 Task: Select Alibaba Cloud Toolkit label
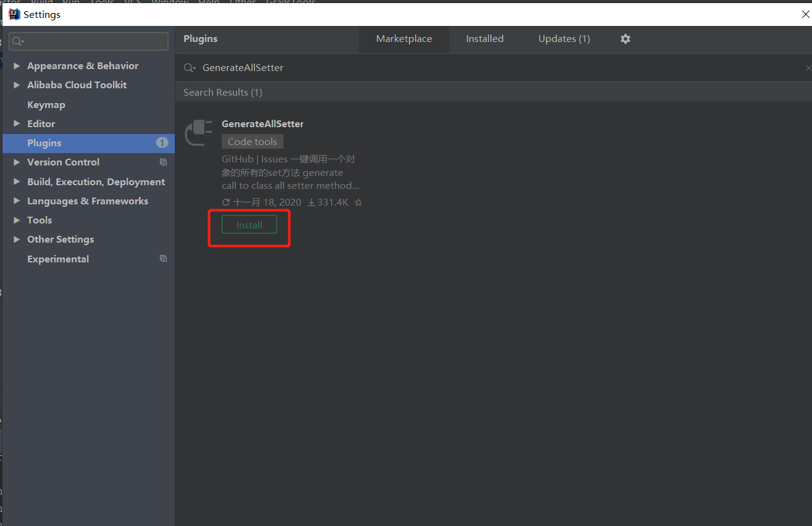click(x=77, y=85)
